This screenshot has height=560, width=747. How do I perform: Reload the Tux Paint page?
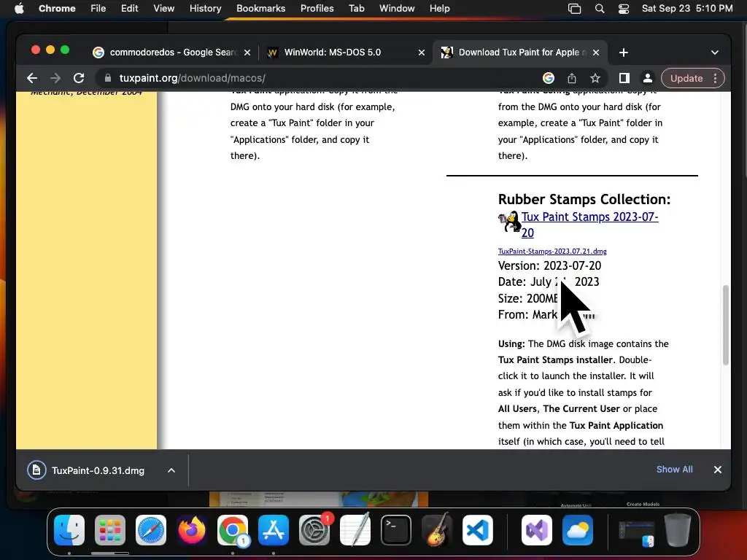[79, 78]
